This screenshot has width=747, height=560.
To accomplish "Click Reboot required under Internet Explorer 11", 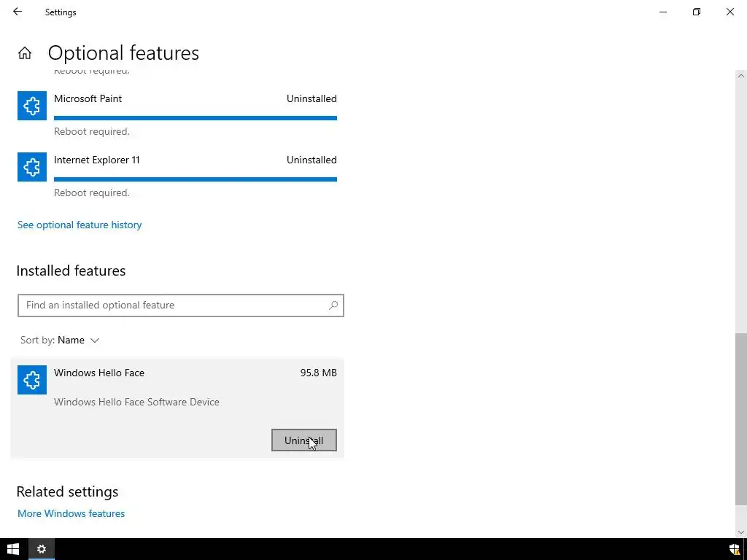I will click(92, 192).
